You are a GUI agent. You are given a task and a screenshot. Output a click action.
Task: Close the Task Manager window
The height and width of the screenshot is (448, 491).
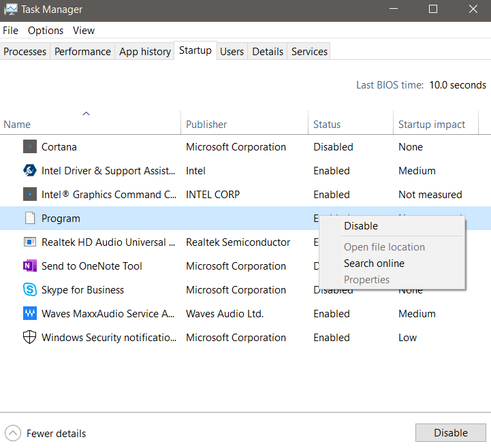pyautogui.click(x=473, y=9)
